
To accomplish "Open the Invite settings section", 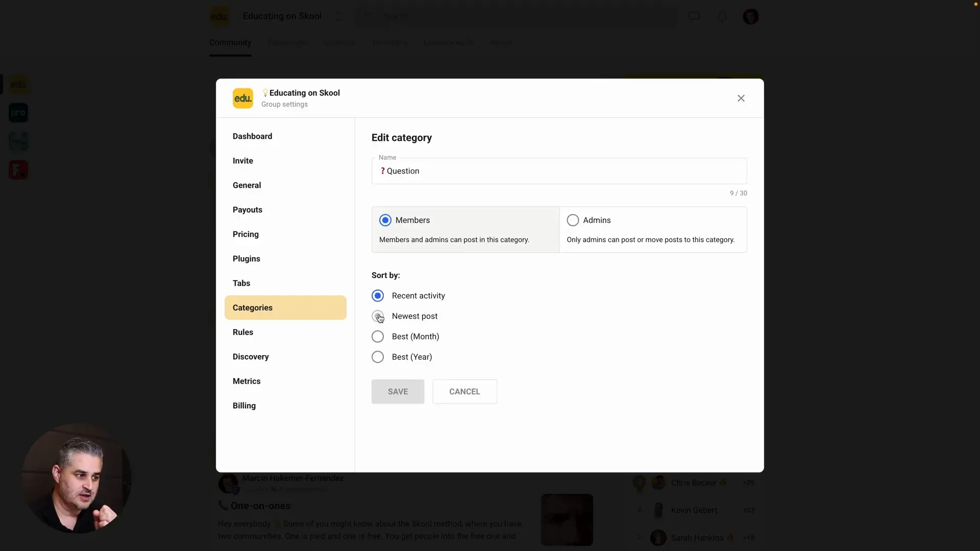I will pos(285,161).
